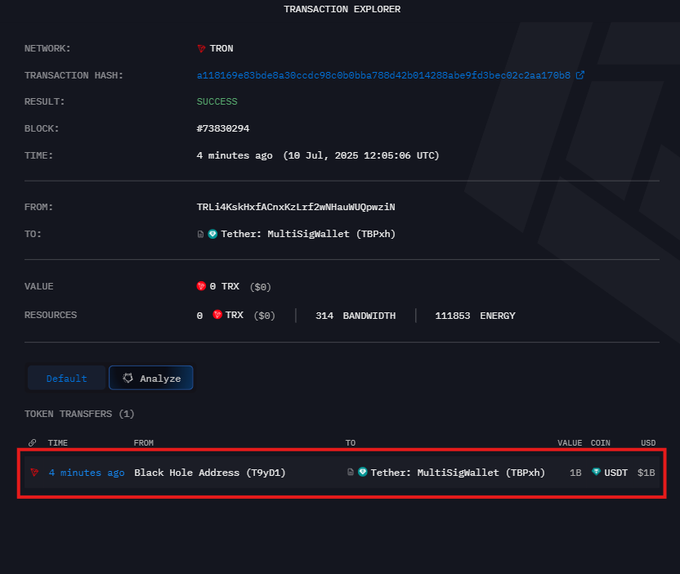Click the '4 minutes ago' link in transfer row
The image size is (680, 574).
[87, 473]
